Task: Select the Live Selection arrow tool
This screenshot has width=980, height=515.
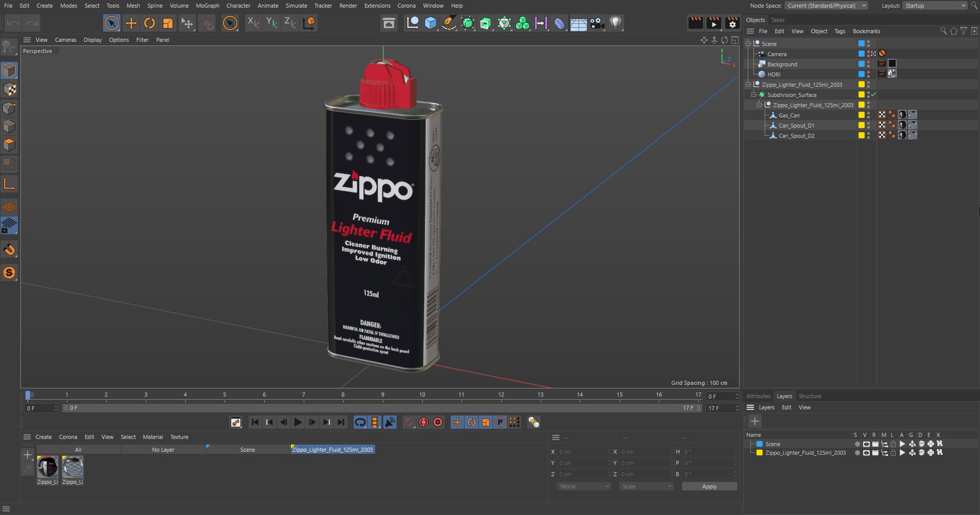Action: pos(111,23)
